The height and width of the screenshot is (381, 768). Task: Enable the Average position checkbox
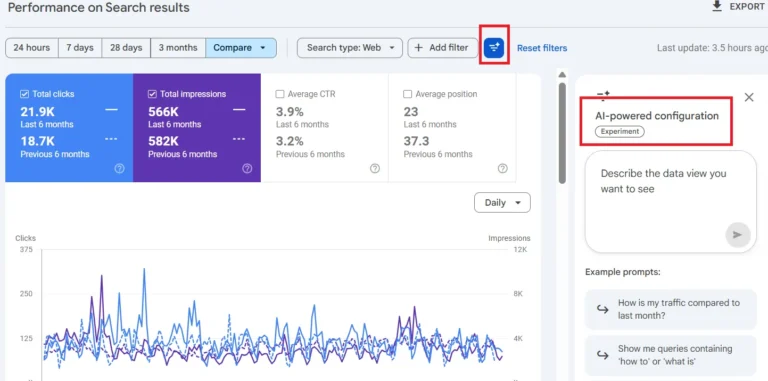[408, 94]
